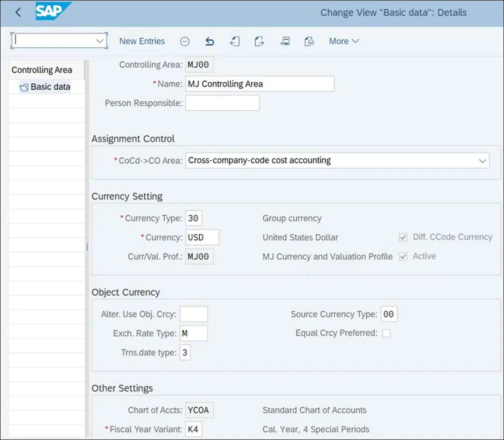Click the Trns.date type field
Screen dimensions: 504x440
[x=185, y=353]
